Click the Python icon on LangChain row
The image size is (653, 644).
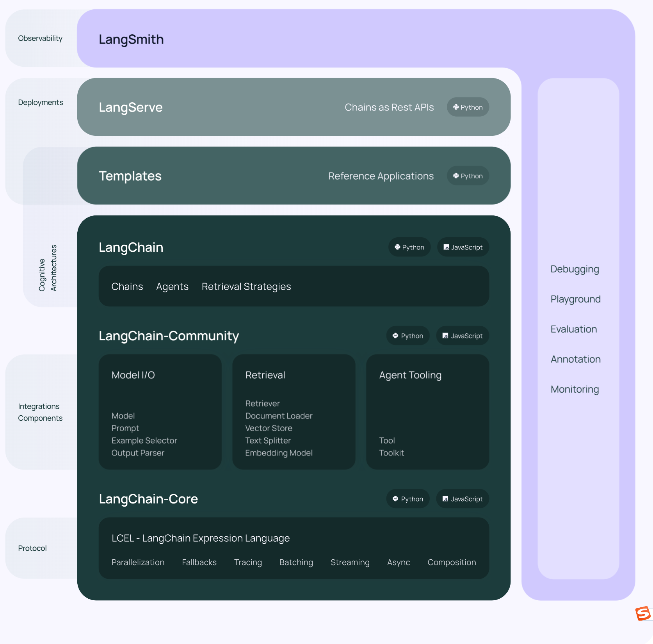coord(409,247)
